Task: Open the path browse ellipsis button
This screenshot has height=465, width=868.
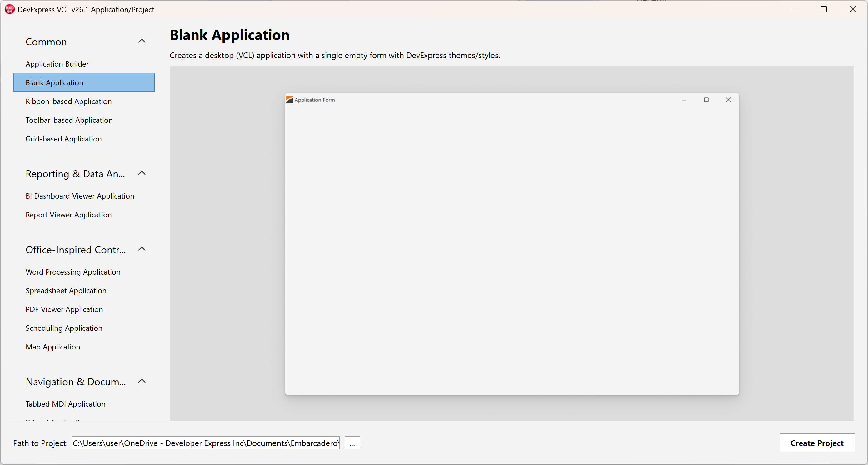Action: [352, 443]
